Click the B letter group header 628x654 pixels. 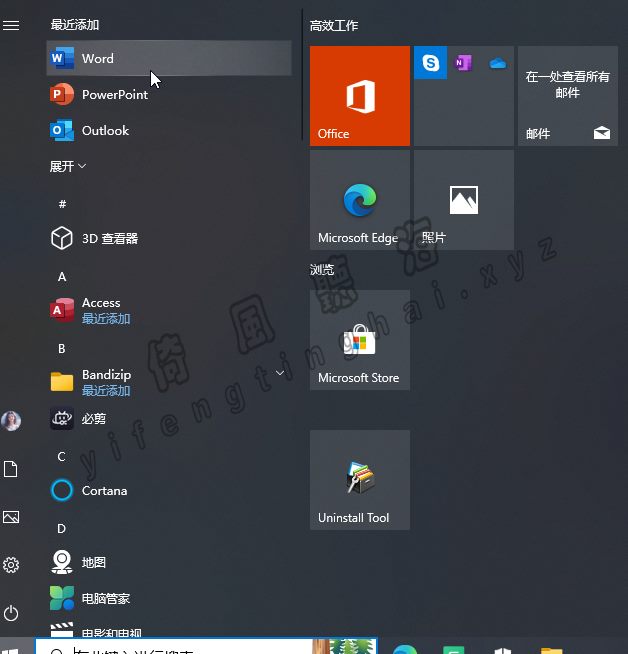(x=62, y=348)
